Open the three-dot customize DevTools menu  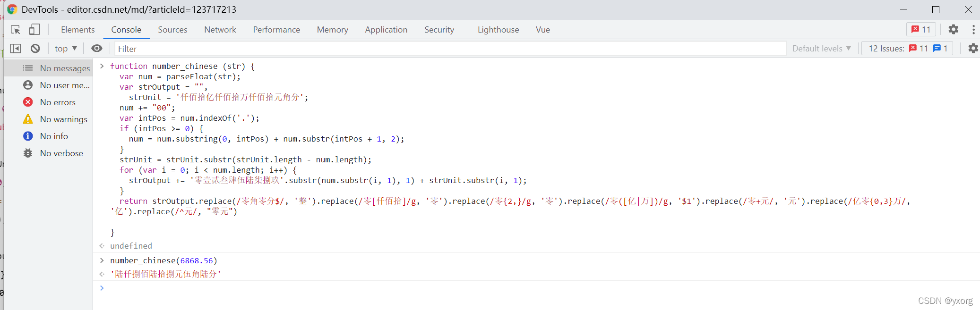coord(973,29)
